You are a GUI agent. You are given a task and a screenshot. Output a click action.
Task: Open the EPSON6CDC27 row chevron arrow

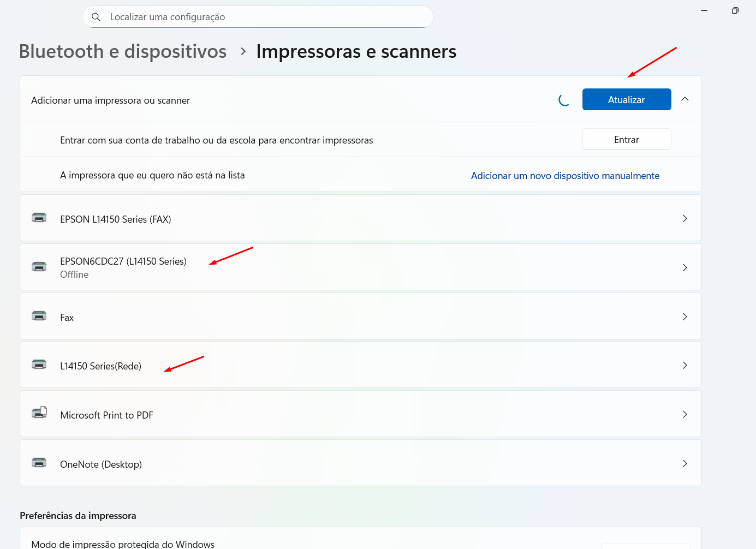click(684, 267)
